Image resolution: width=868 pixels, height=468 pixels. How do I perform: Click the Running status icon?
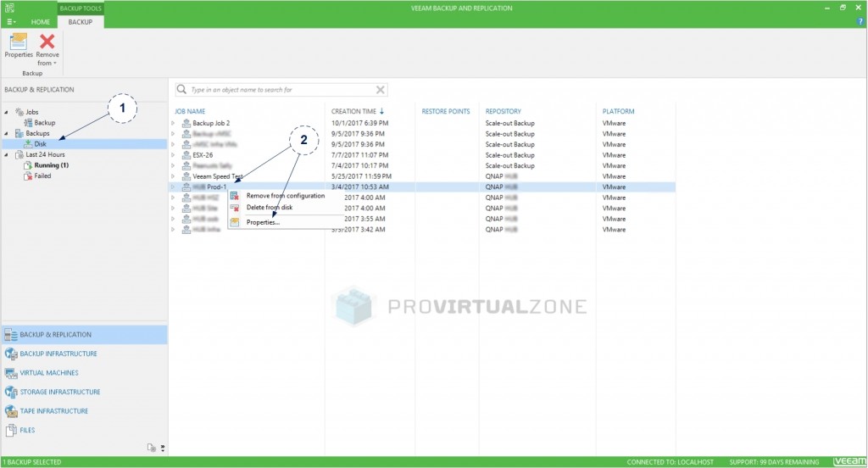coord(28,165)
